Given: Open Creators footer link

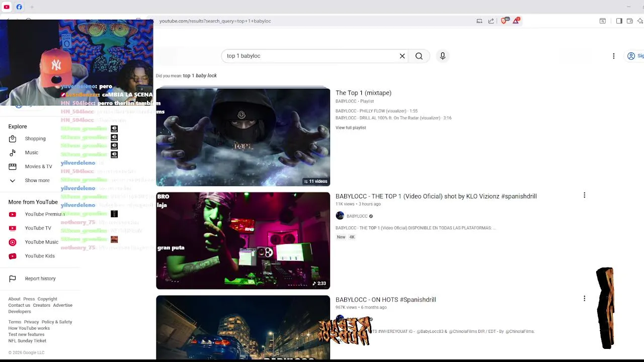Looking at the screenshot, I should tap(42, 305).
